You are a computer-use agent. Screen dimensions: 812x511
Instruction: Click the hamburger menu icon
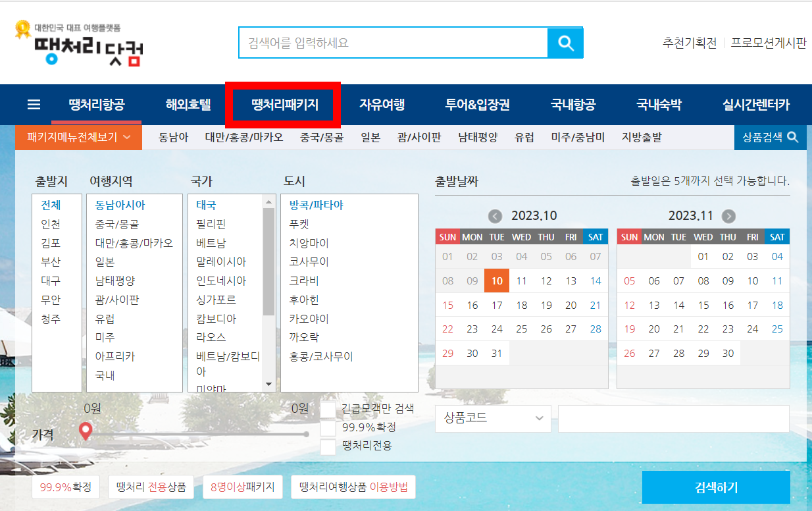pos(33,104)
